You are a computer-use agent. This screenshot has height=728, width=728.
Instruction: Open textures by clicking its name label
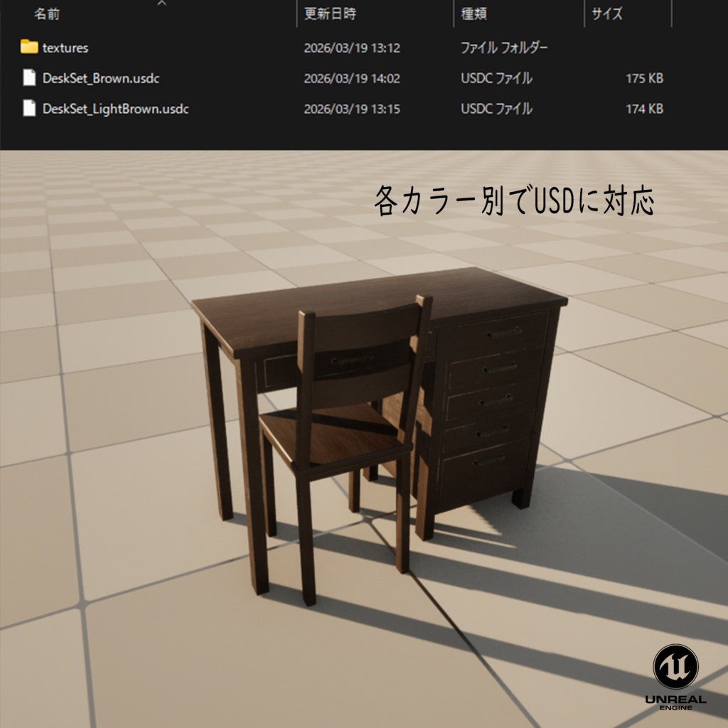coord(64,48)
